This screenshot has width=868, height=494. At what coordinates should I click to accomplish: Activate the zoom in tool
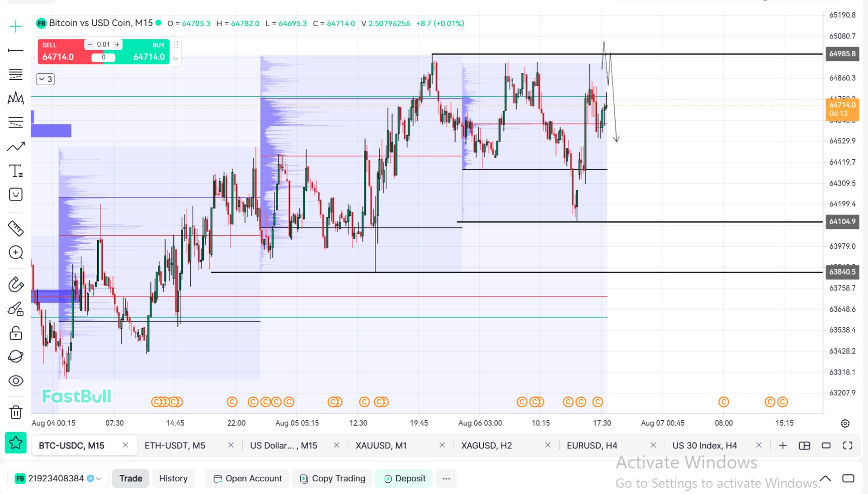pyautogui.click(x=16, y=252)
